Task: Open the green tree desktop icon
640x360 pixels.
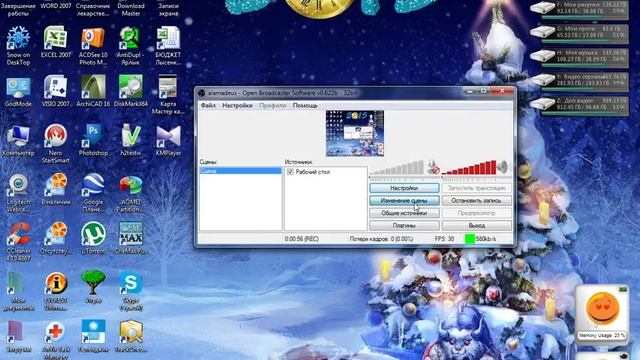Action: pos(93,287)
